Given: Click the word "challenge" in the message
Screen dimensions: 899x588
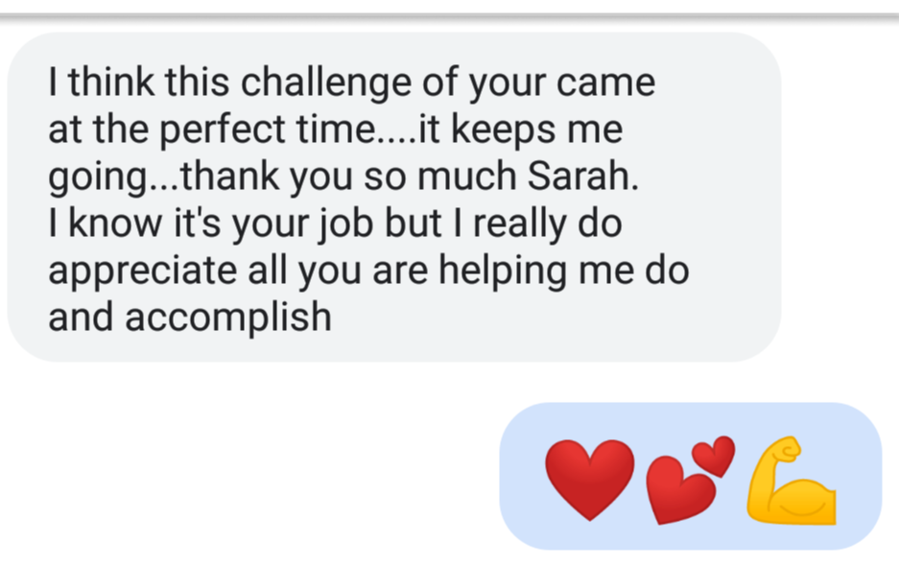Looking at the screenshot, I should pos(325,82).
